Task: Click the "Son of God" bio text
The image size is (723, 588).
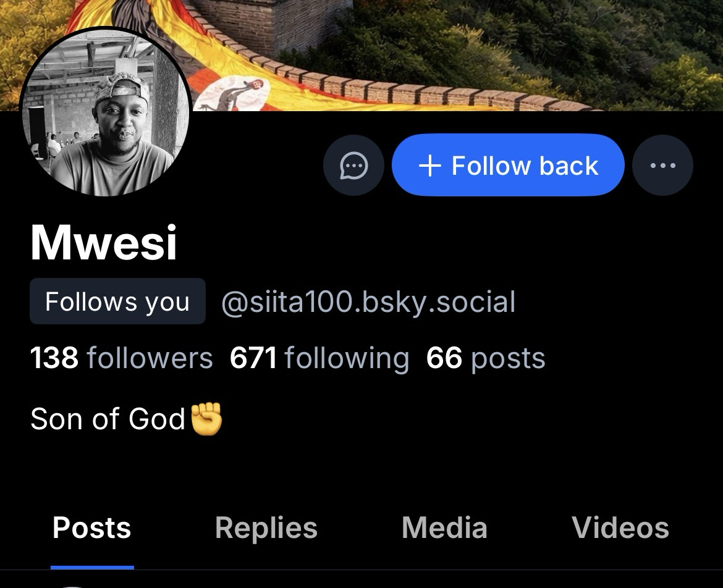Action: [x=108, y=419]
